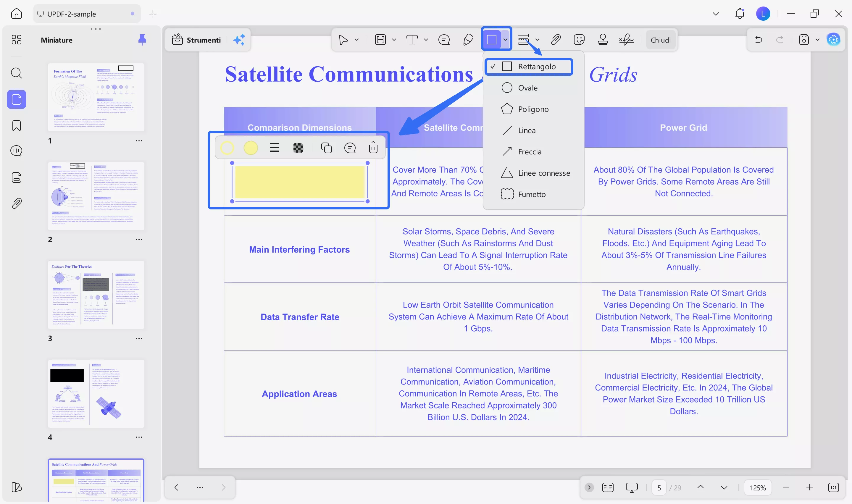Screen dimensions: 852x504
Task: Undo the last action
Action: click(758, 39)
